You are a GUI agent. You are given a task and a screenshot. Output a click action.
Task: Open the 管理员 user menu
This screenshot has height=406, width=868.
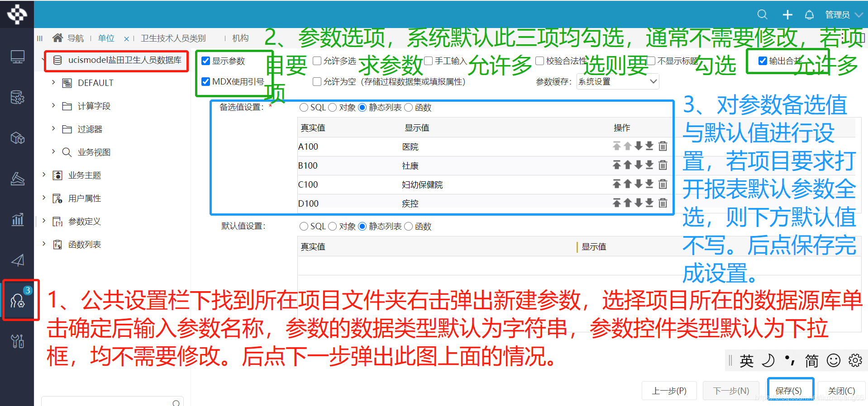point(844,14)
